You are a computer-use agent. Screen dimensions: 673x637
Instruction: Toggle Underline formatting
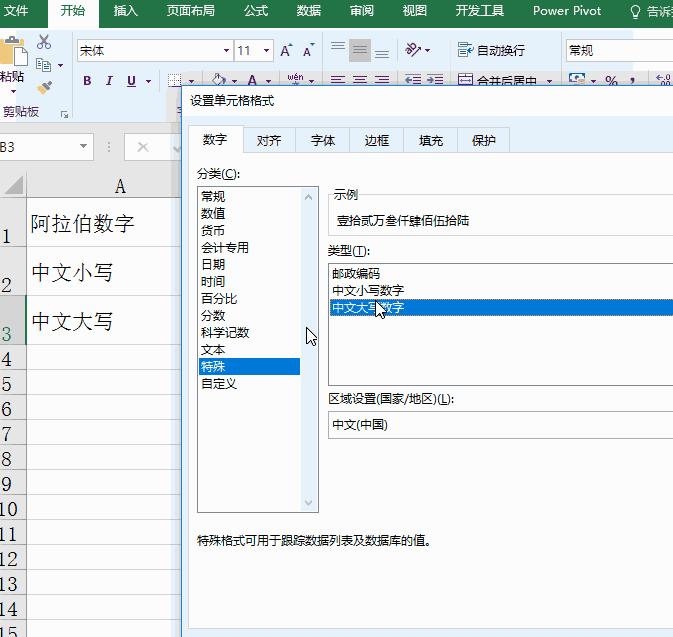point(131,81)
